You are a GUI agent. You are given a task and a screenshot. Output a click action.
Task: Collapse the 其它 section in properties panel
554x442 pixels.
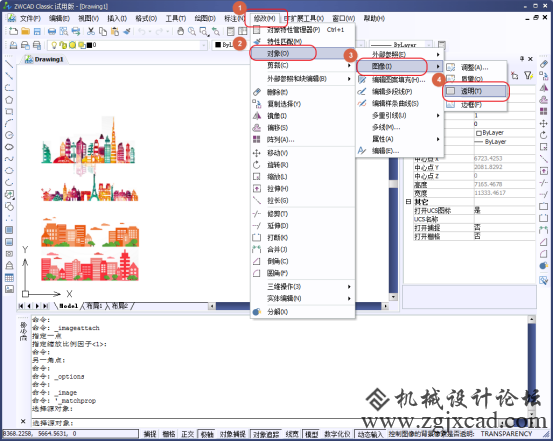pos(408,202)
